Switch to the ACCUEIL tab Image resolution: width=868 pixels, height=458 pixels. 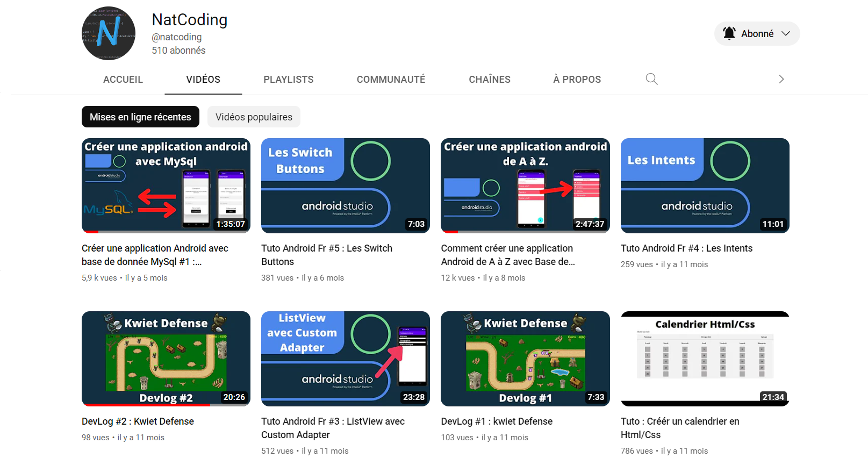coord(123,80)
